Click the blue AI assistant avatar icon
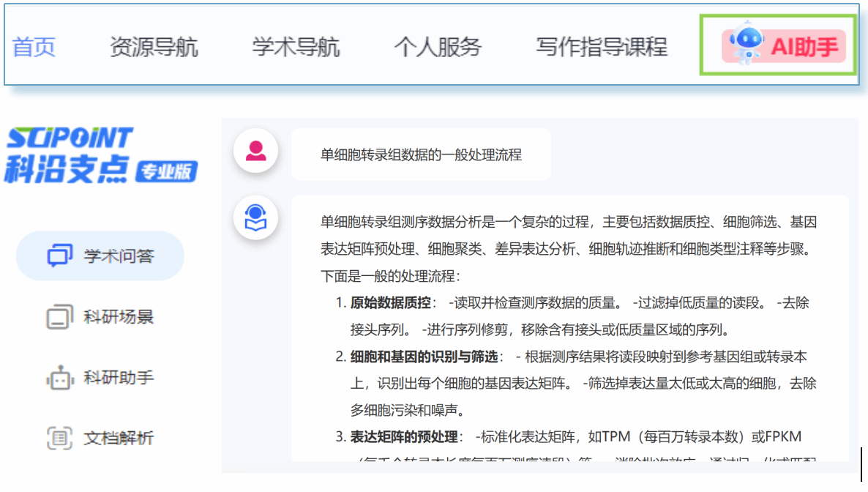 point(255,217)
